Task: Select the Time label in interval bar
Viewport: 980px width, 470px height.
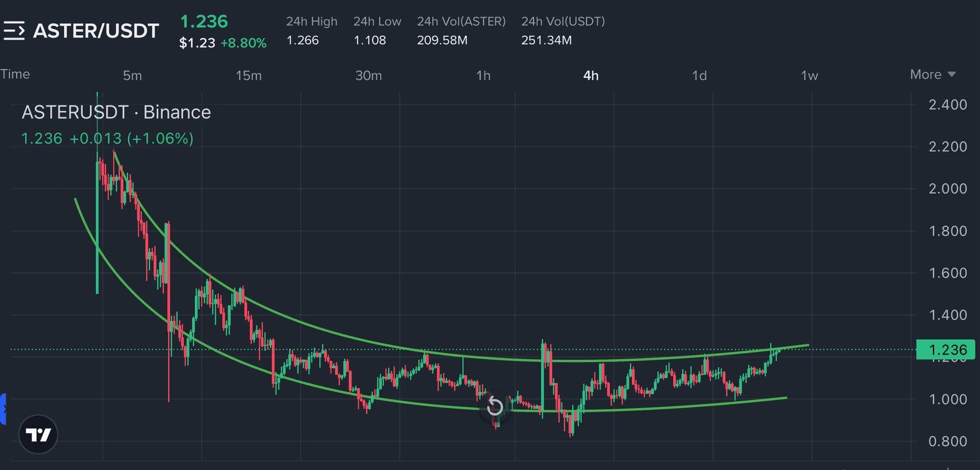Action: pos(15,74)
